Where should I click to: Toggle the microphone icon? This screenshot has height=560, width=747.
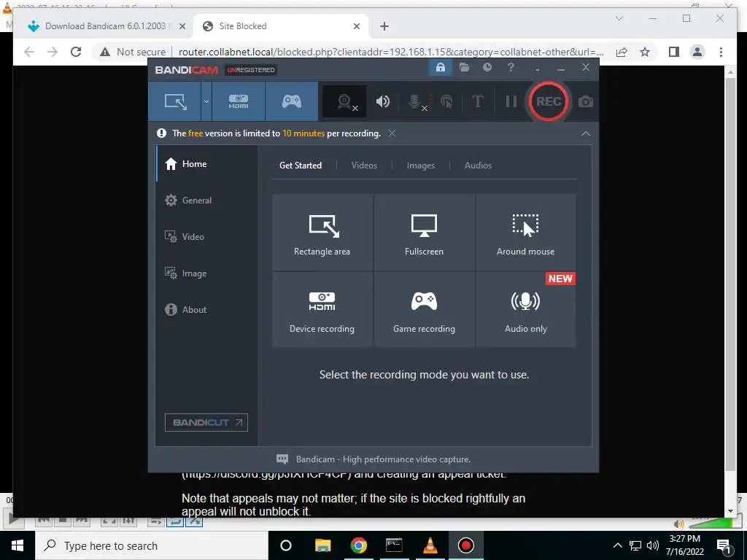[x=415, y=101]
